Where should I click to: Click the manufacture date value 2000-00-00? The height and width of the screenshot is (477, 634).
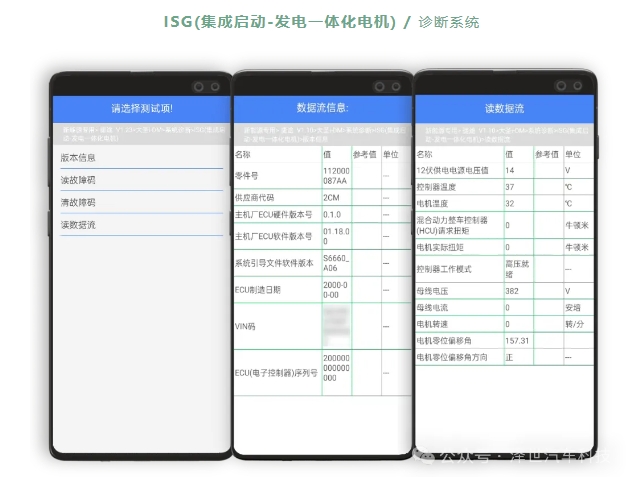point(335,290)
